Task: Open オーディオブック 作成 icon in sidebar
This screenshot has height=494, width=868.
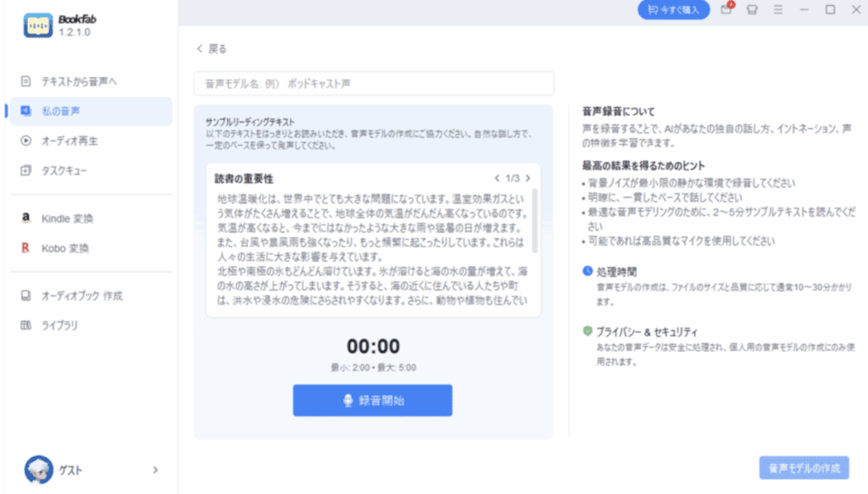Action: (x=25, y=296)
